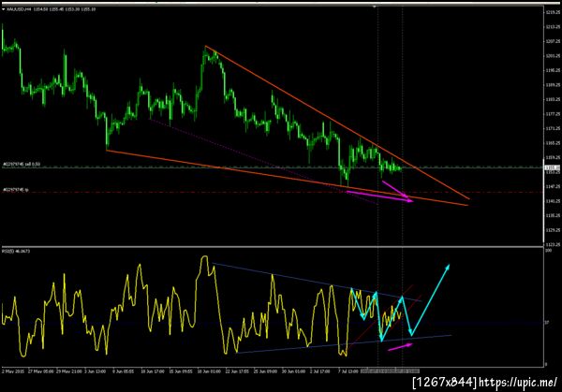Click the 30 Jun 01:00 time label
This screenshot has width=562, height=392.
(293, 371)
